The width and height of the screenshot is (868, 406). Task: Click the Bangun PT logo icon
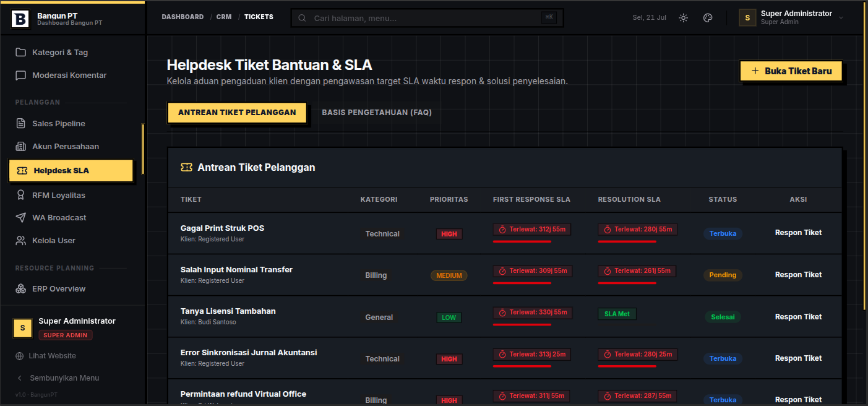point(20,19)
